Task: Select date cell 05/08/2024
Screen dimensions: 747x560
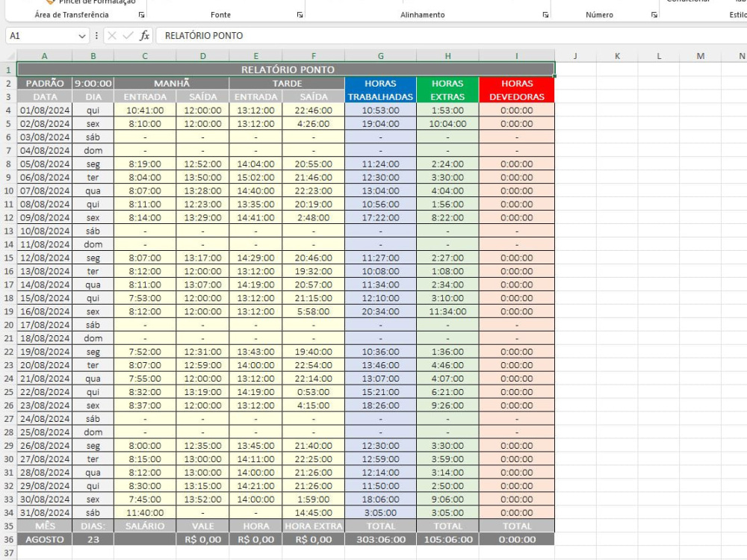Action: [x=44, y=164]
